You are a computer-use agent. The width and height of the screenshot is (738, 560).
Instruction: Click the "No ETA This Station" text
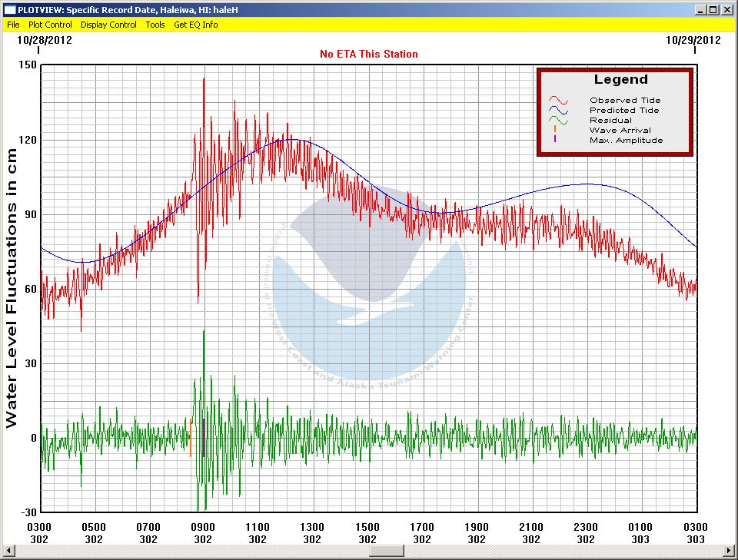point(369,54)
